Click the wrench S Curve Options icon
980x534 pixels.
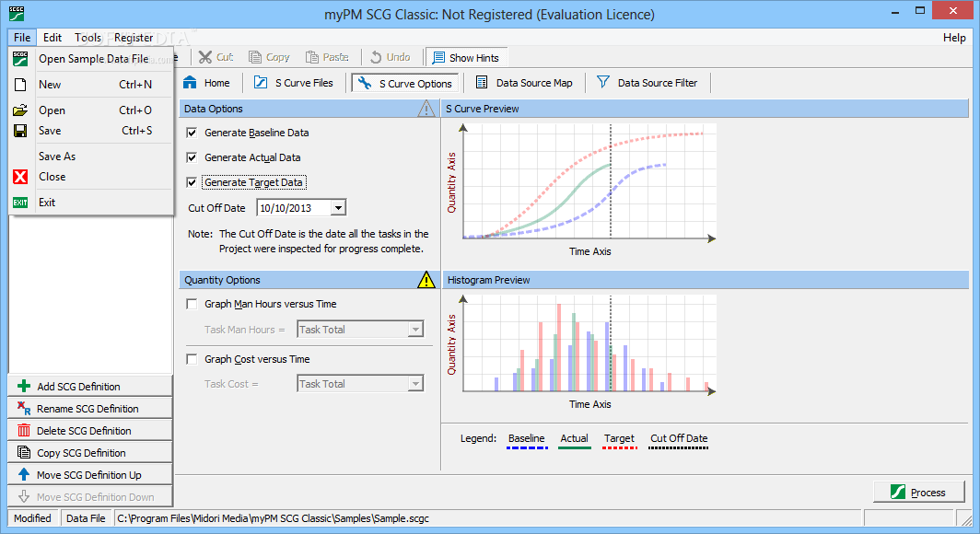[x=365, y=83]
